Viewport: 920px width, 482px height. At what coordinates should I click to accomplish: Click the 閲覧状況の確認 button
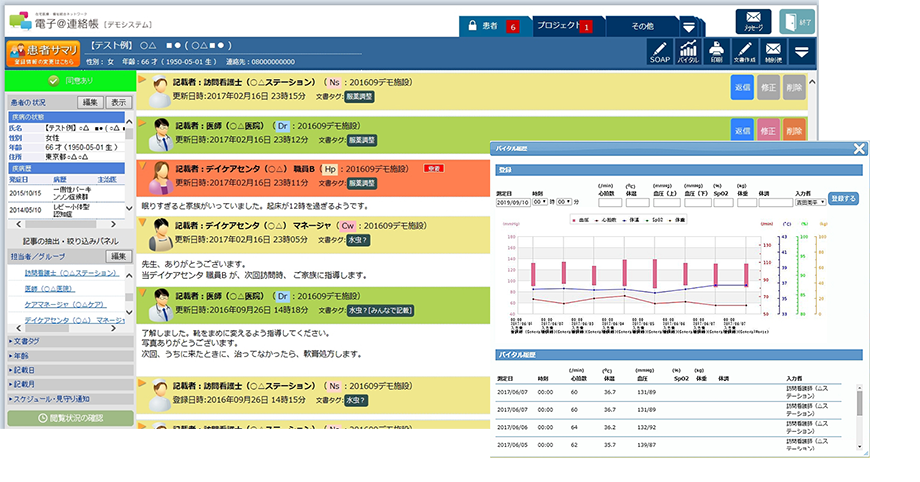69,418
